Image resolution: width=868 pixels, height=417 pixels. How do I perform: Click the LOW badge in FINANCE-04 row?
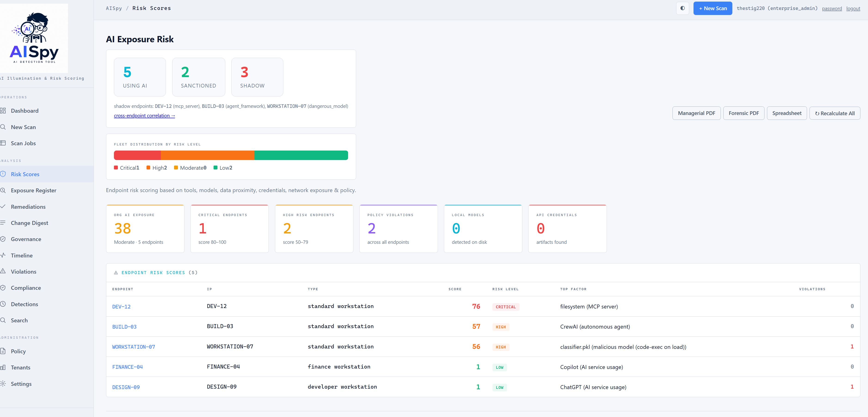(x=499, y=367)
